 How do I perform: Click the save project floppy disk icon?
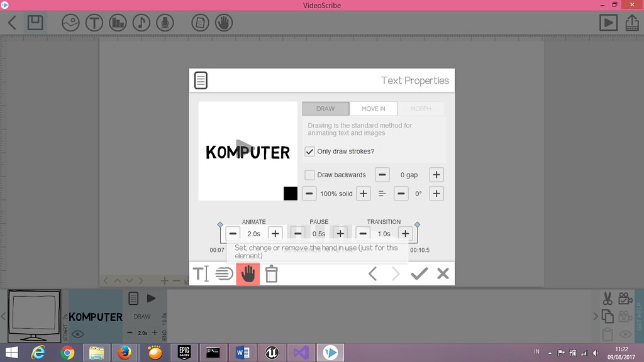[35, 22]
